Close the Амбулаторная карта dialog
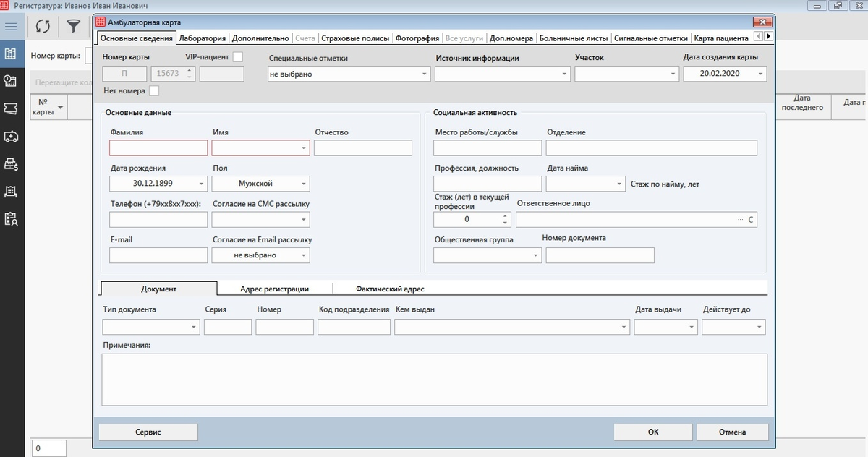The image size is (868, 457). pyautogui.click(x=762, y=22)
